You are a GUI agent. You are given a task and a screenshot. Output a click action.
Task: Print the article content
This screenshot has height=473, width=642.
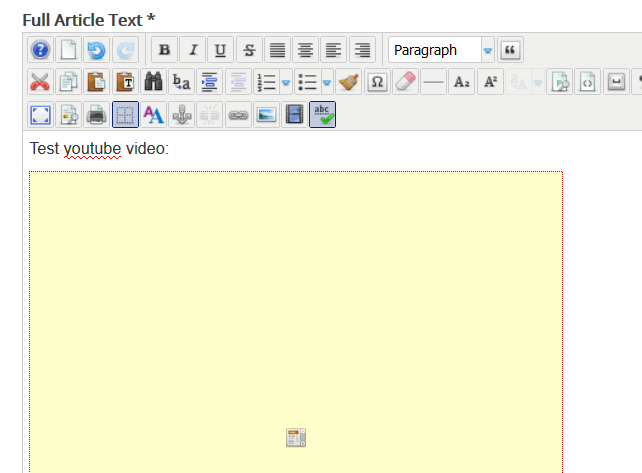[x=97, y=114]
